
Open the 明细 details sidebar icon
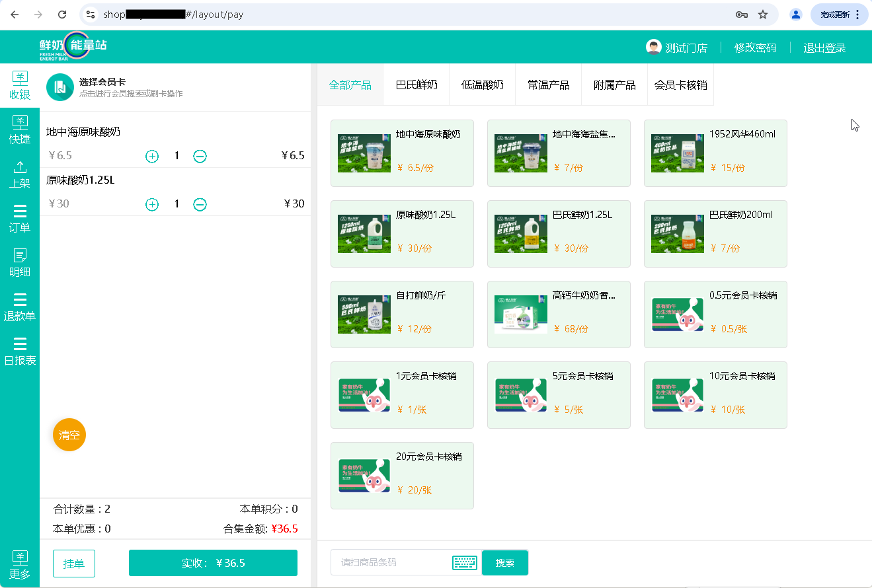click(x=20, y=262)
